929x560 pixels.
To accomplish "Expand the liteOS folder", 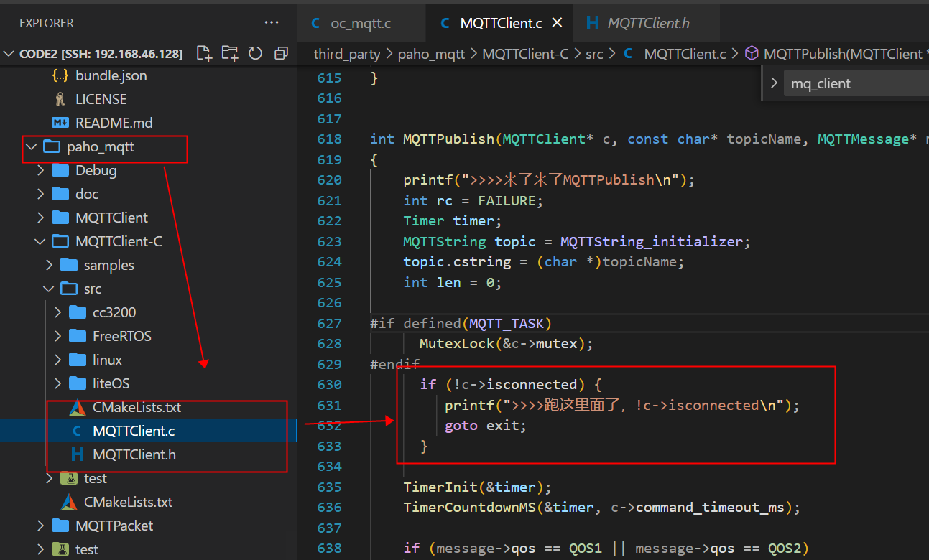I will [x=58, y=384].
